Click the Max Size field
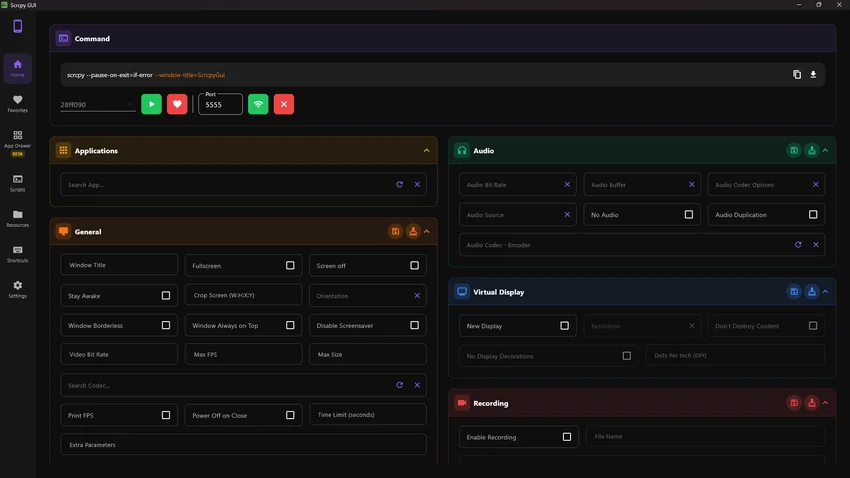 pyautogui.click(x=368, y=354)
